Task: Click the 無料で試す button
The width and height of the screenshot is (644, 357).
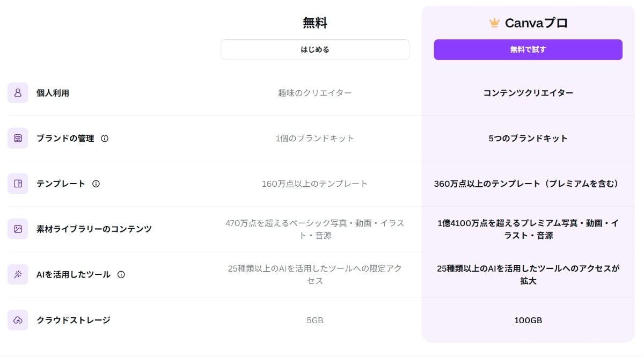Action: (x=528, y=49)
